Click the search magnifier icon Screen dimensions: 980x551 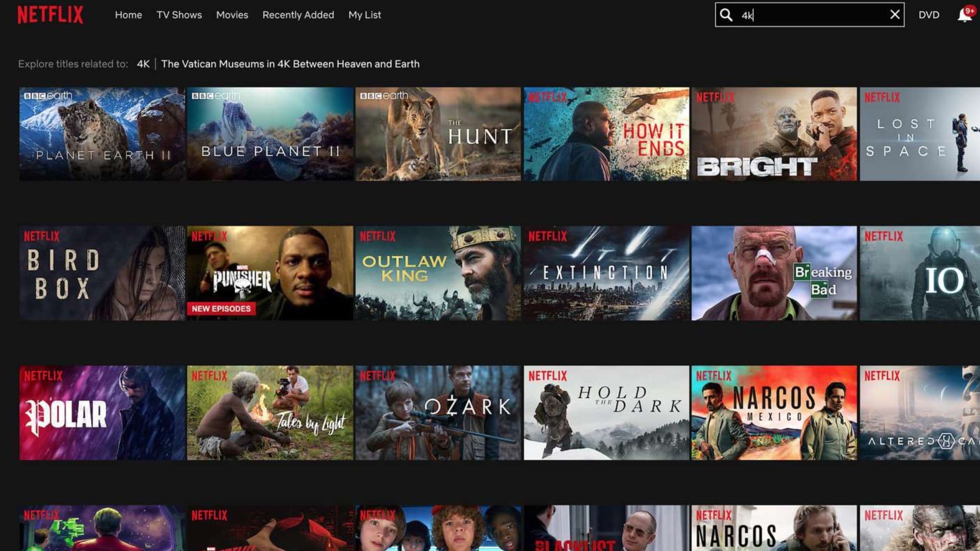726,15
